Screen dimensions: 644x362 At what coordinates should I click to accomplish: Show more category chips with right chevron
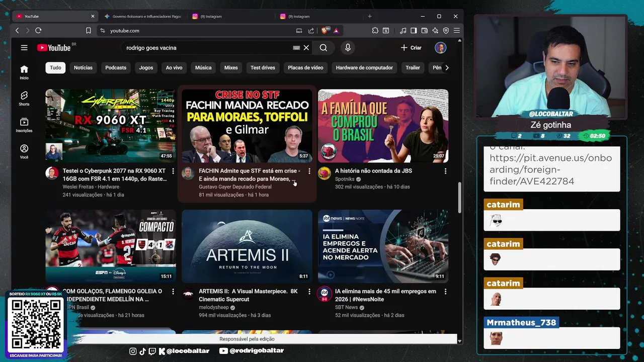coord(447,67)
